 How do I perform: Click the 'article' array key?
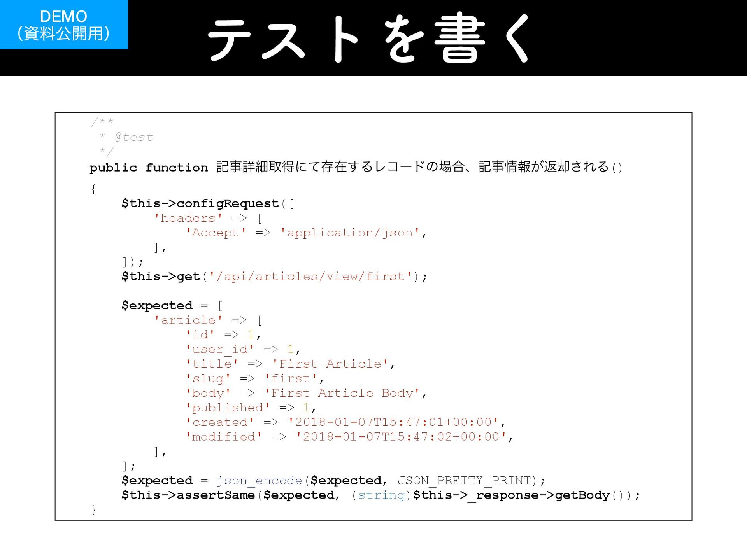[188, 320]
